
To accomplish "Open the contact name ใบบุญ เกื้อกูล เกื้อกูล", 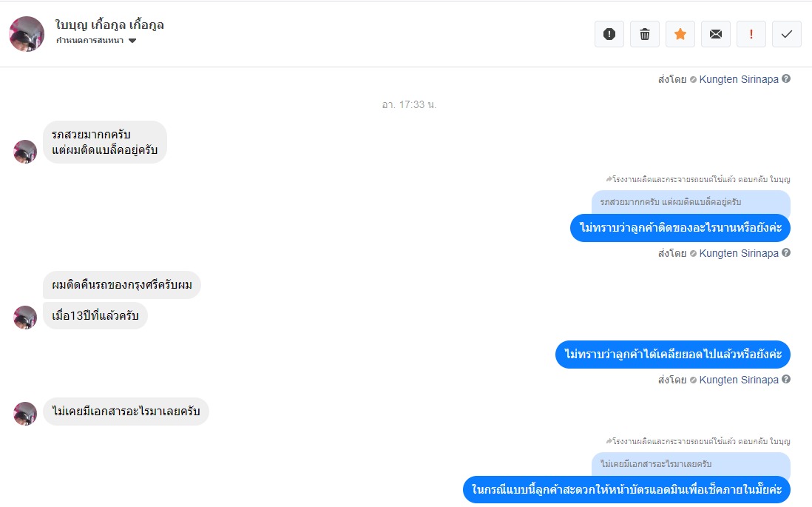I will (109, 25).
